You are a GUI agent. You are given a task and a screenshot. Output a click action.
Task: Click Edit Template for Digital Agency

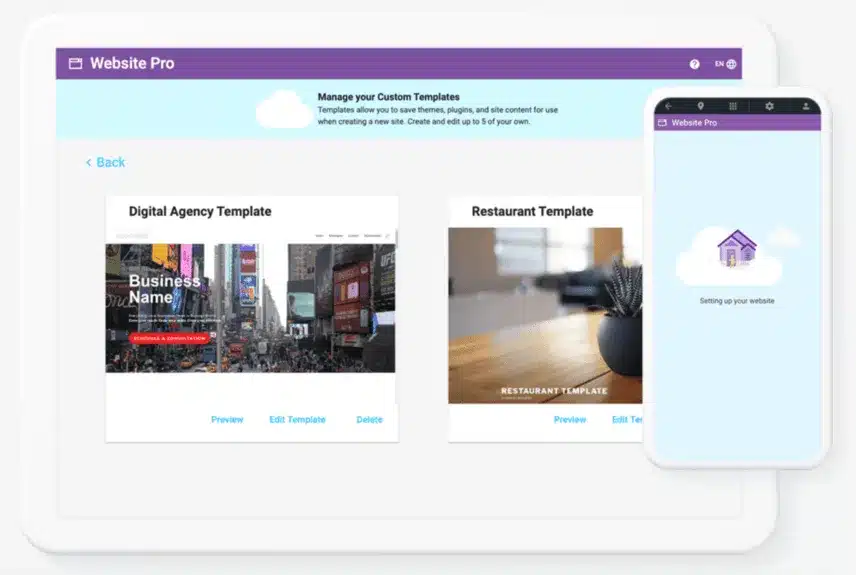(297, 420)
